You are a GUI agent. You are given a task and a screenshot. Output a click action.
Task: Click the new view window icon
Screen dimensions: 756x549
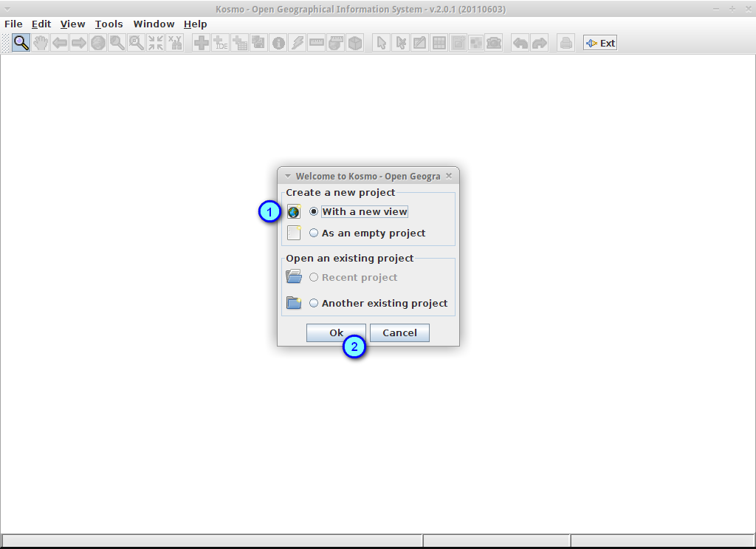point(458,43)
